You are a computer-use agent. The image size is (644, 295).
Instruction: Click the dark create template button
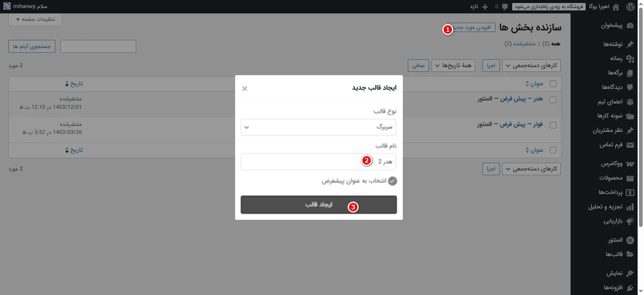pos(318,205)
